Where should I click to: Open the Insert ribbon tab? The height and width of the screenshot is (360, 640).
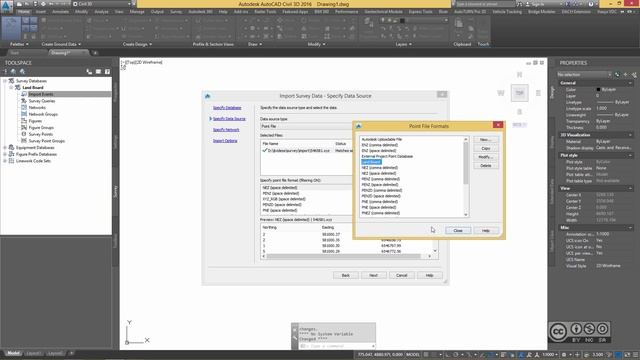[x=41, y=12]
